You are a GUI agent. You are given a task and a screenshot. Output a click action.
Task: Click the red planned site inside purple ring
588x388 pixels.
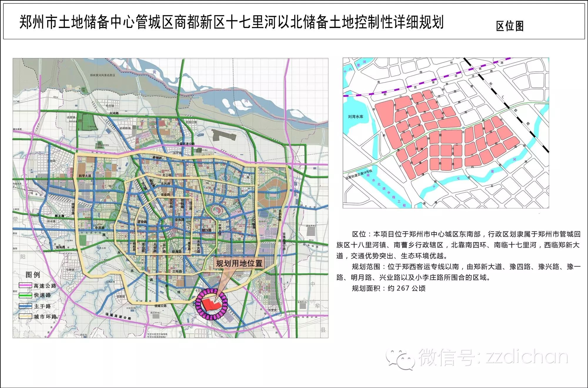point(211,305)
